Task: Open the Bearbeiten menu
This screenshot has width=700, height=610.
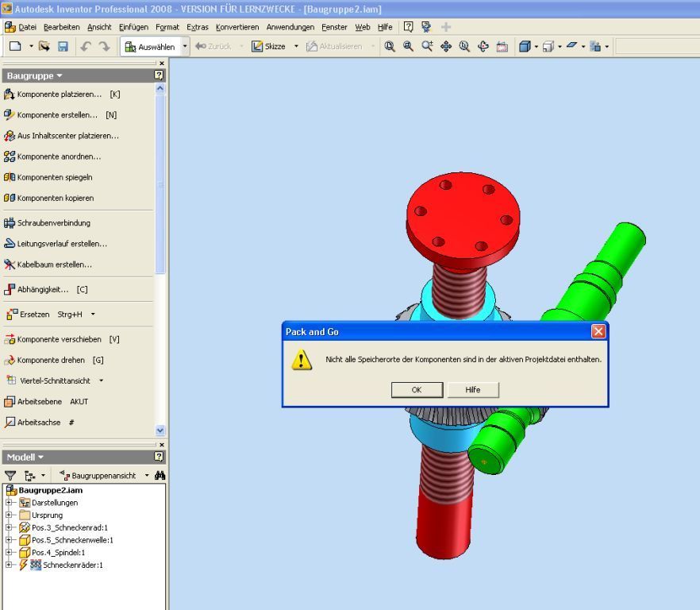Action: 62,27
